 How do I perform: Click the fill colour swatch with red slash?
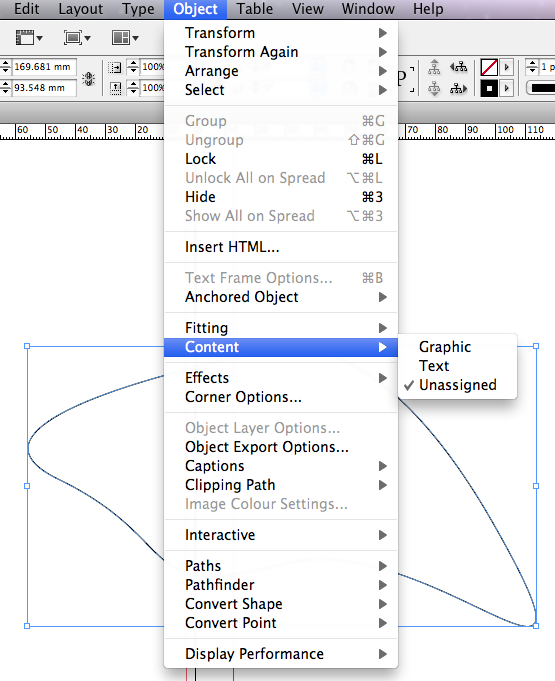click(x=489, y=68)
